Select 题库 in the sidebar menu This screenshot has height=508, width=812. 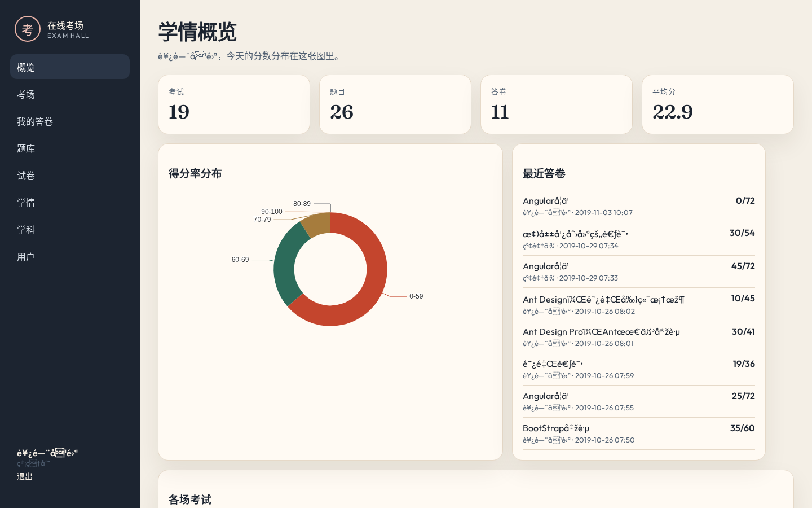(70, 148)
